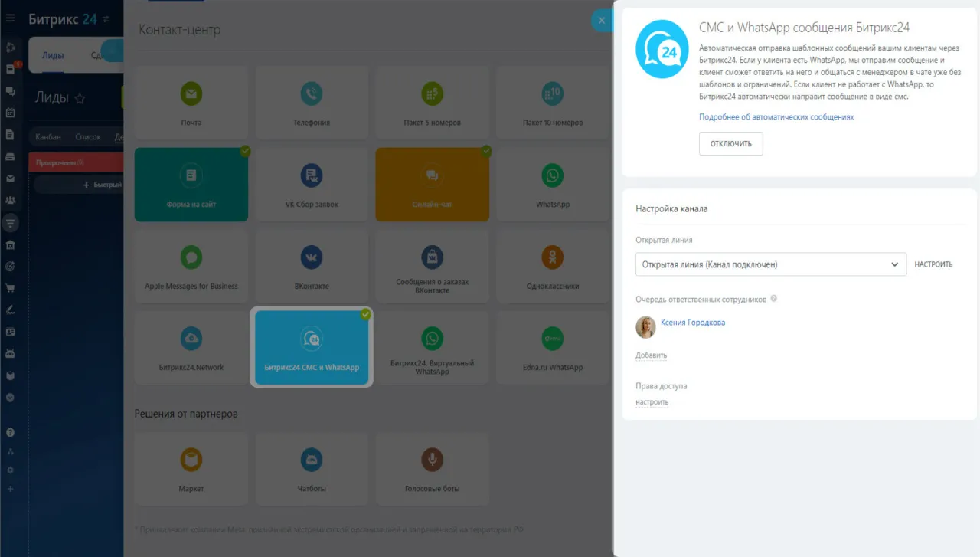Open the Edna.ru WhatsApp card
Screen dimensions: 980x557
pyautogui.click(x=553, y=348)
